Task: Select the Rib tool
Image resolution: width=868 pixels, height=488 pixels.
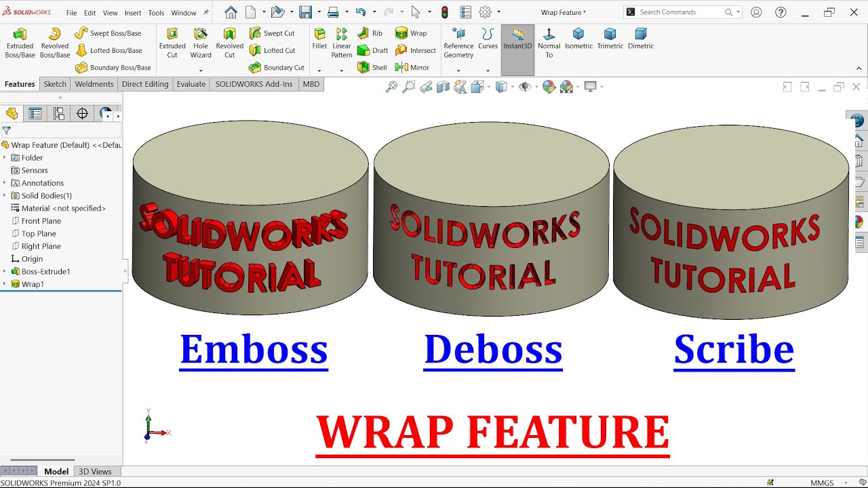Action: (370, 33)
